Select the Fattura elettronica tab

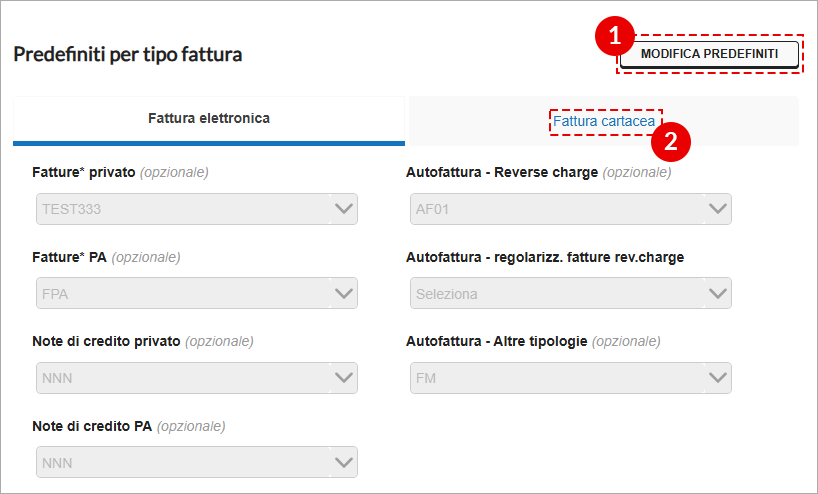(209, 119)
